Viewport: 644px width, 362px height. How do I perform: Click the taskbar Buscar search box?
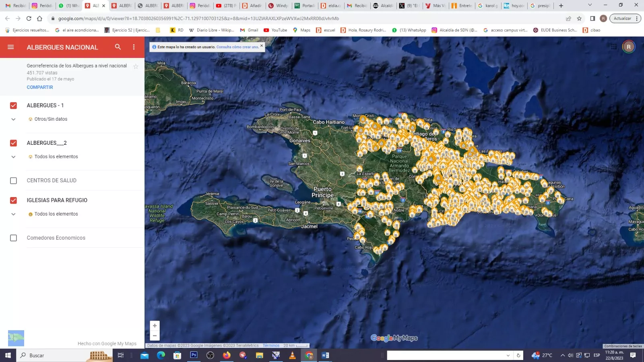tap(64, 355)
